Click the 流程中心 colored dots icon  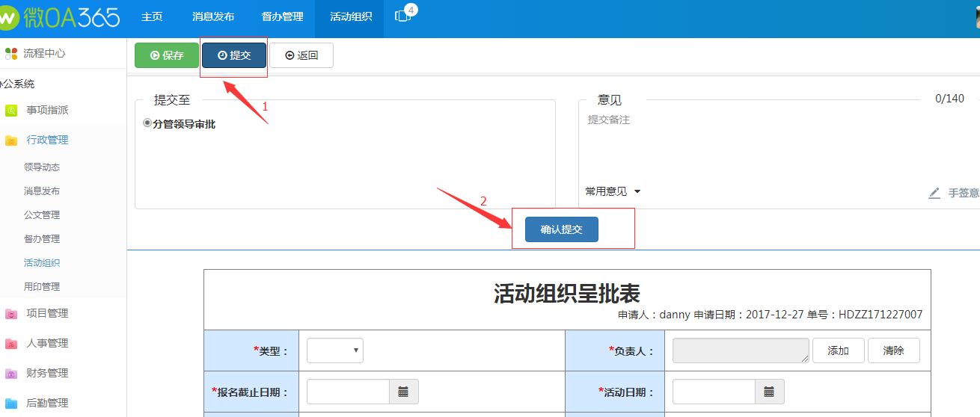tap(10, 54)
